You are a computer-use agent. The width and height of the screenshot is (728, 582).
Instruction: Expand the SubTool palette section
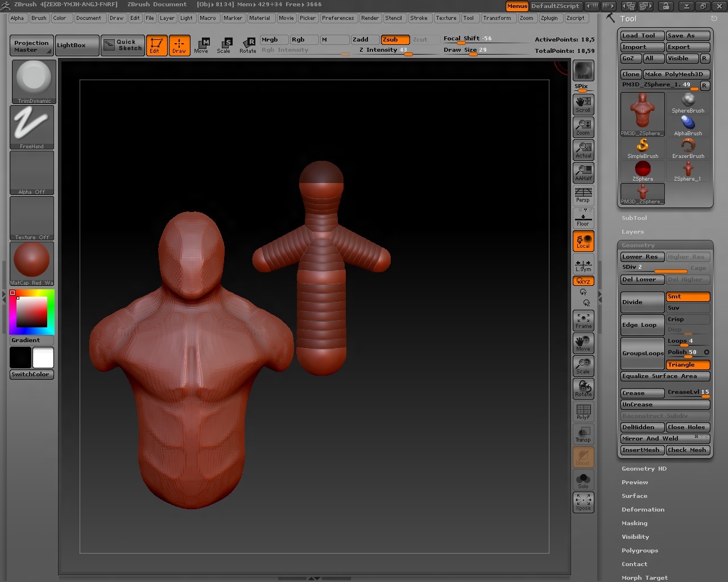click(x=634, y=218)
